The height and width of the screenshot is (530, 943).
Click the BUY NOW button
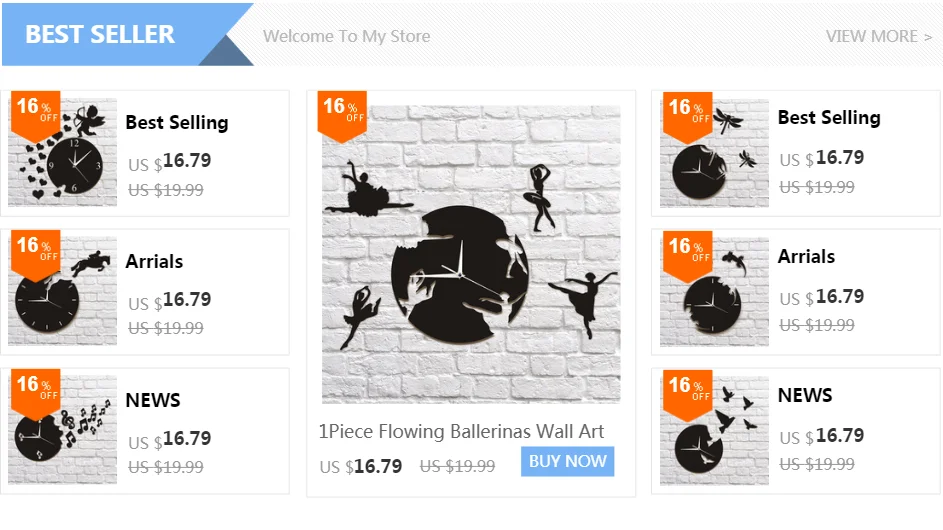pyautogui.click(x=567, y=461)
